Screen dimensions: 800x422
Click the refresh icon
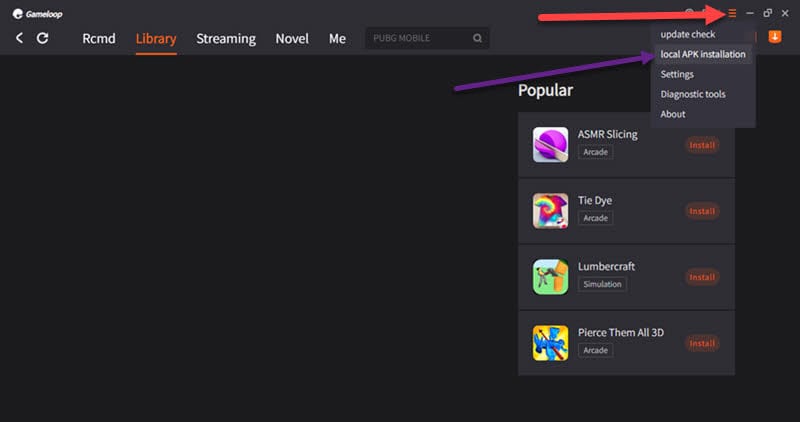(42, 38)
